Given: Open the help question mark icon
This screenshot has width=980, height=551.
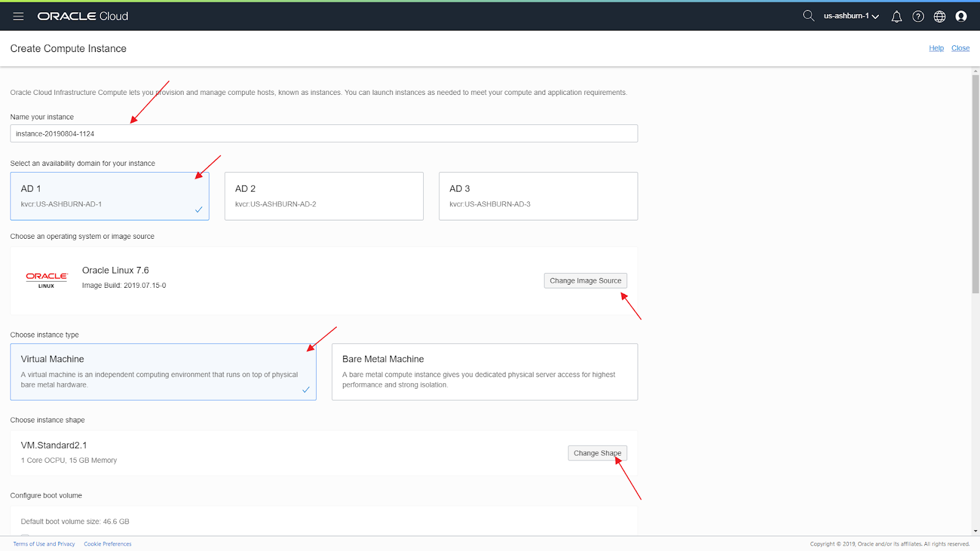Looking at the screenshot, I should click(918, 16).
